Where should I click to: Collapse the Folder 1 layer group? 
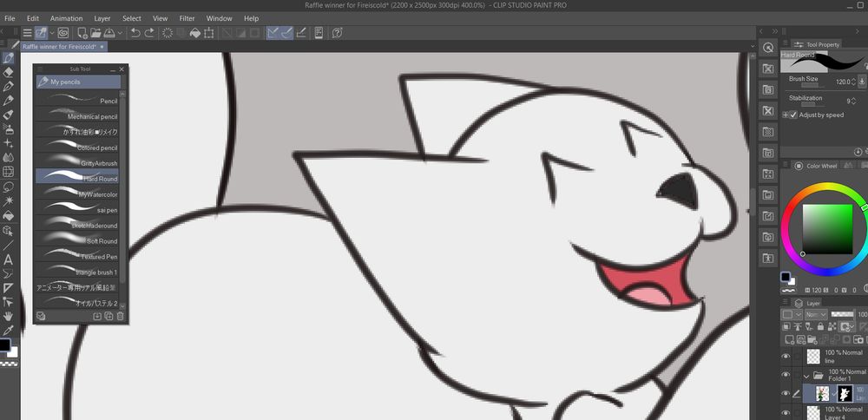[807, 376]
